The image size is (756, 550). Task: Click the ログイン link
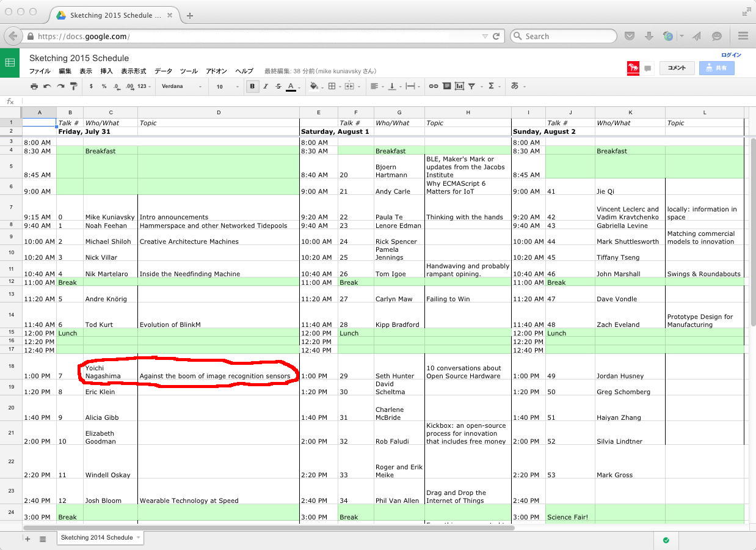(x=731, y=55)
